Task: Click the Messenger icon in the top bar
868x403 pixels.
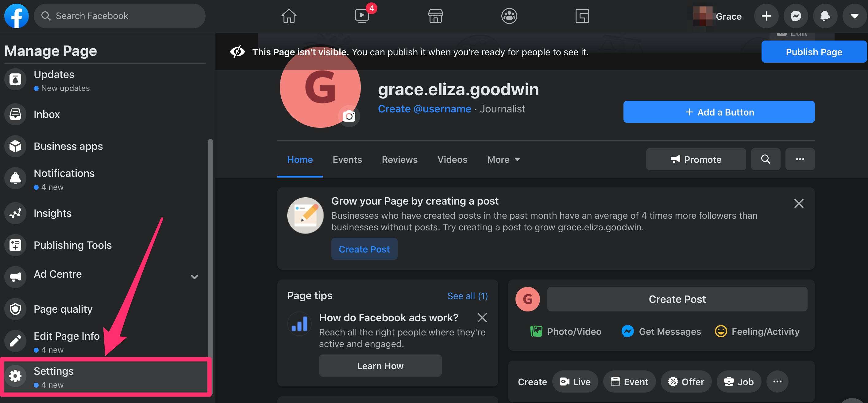Action: 796,16
